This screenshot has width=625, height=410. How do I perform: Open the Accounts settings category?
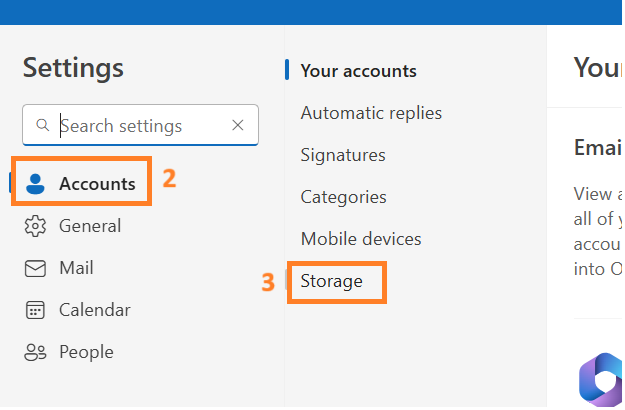82,184
